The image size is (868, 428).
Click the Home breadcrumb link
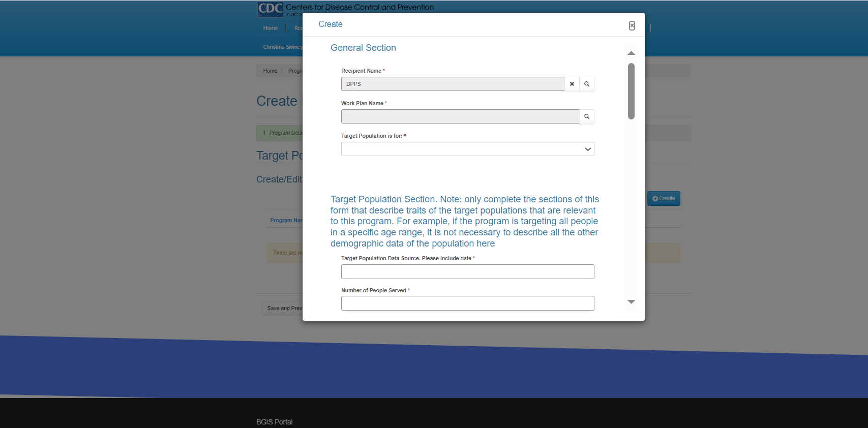[x=270, y=71]
